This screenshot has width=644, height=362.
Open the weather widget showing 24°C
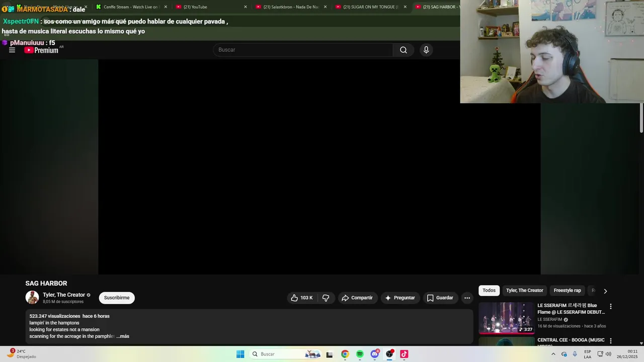[x=22, y=354]
